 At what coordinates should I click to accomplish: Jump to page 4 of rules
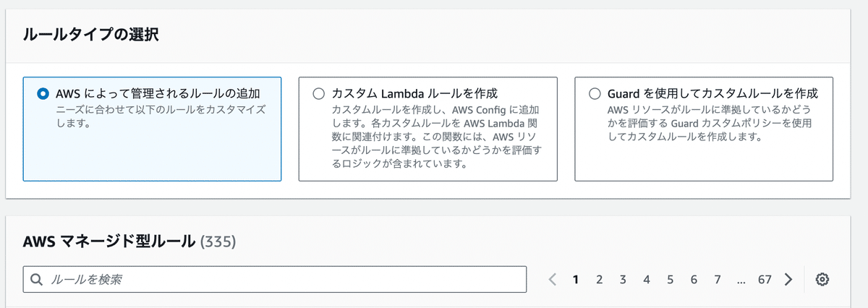(x=647, y=280)
